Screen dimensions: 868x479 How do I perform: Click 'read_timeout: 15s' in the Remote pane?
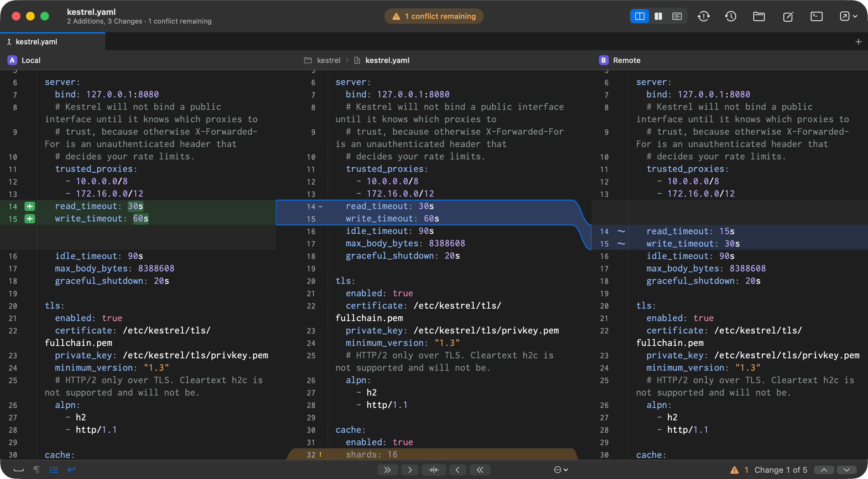click(690, 231)
